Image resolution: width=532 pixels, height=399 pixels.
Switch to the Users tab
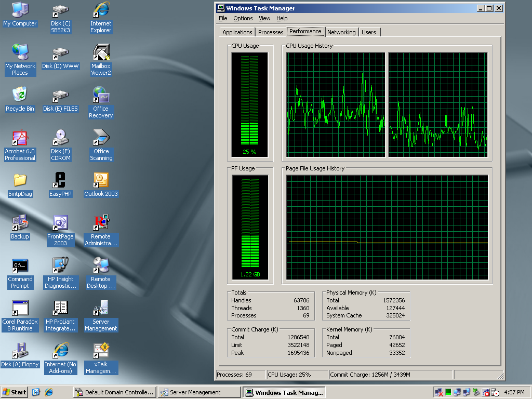(369, 32)
